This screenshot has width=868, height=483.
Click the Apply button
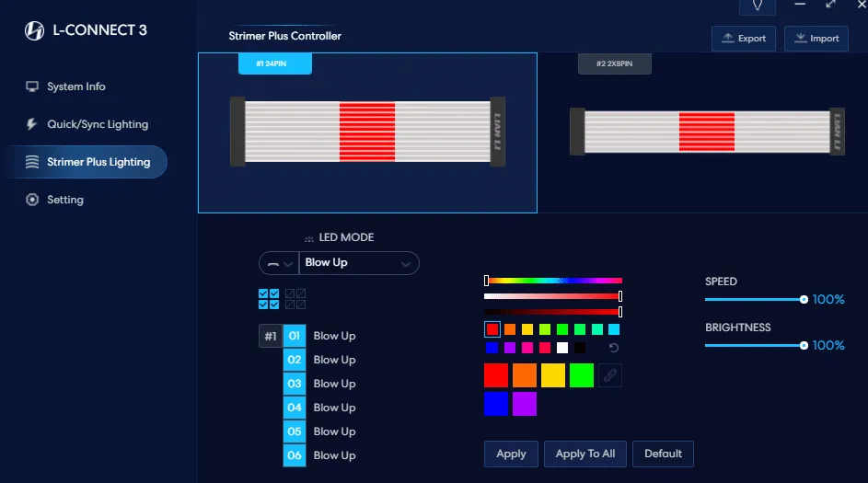(x=511, y=454)
